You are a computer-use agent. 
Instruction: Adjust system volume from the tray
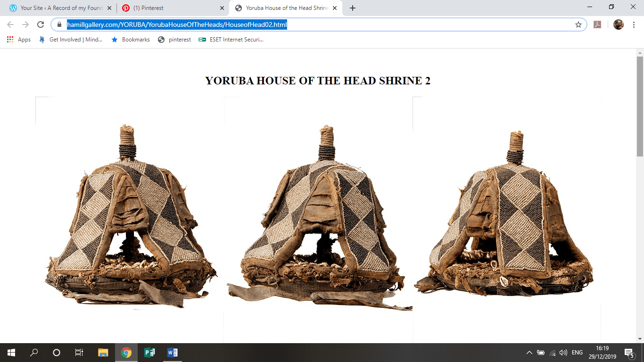click(x=564, y=352)
